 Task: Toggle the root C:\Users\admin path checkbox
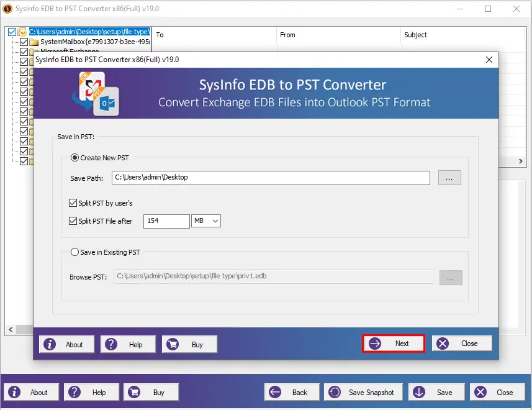click(12, 32)
